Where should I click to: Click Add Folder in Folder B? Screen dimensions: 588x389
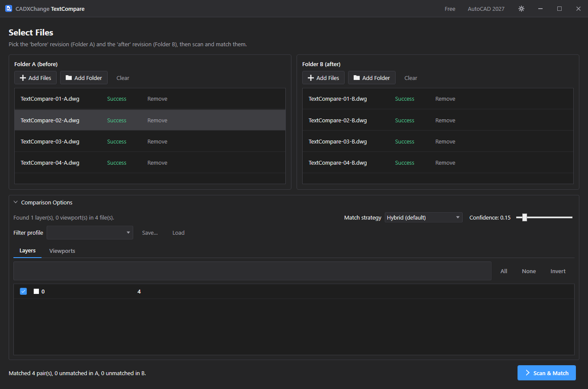372,78
